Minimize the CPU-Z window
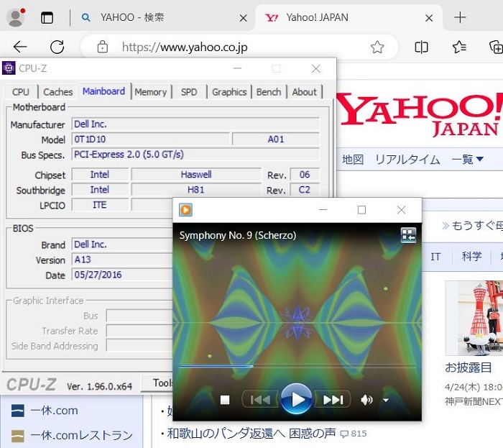This screenshot has height=448, width=503. [237, 68]
